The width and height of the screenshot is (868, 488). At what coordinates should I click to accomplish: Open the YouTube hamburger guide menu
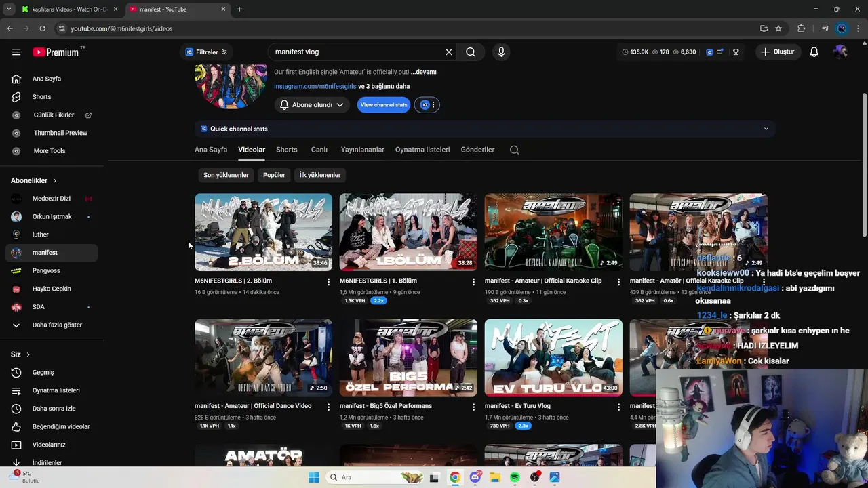(16, 52)
